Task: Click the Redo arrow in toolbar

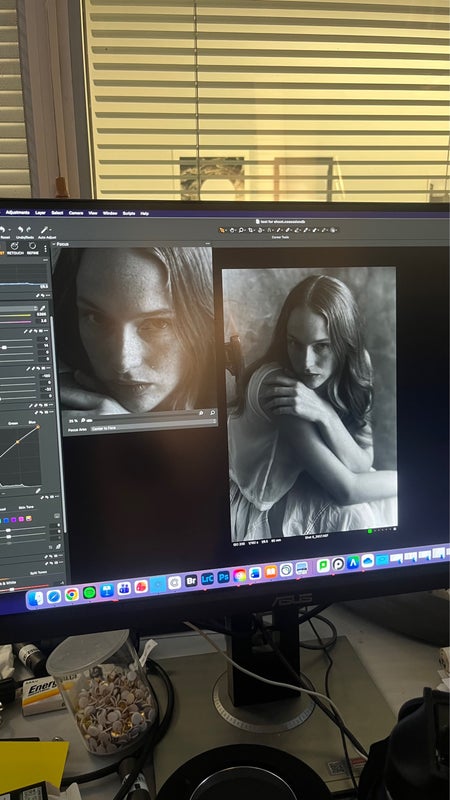Action: coord(29,230)
